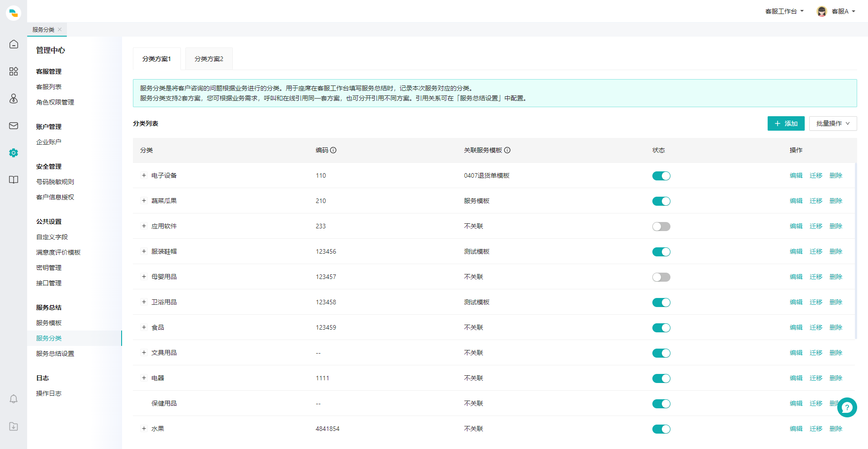Viewport: 868px width, 449px height.
Task: Expand the 应用软件 category row
Action: coord(144,226)
